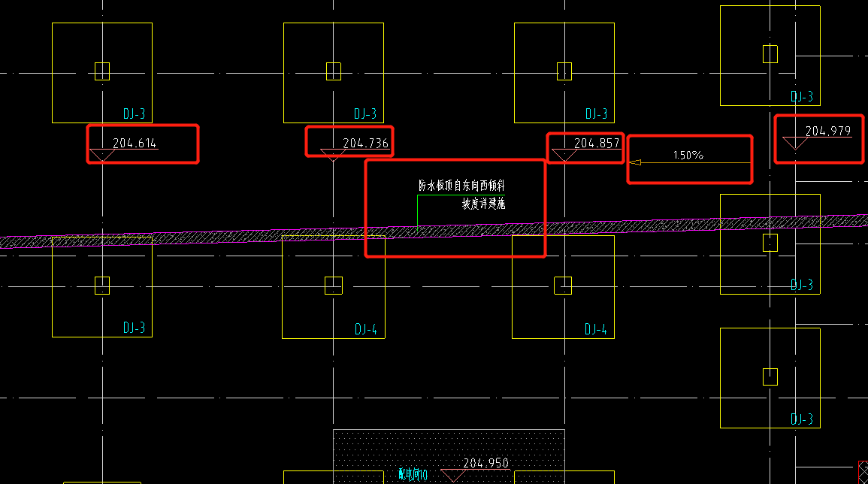Pick the 204.857 elevation value text
Image resolution: width=868 pixels, height=484 pixels.
(x=597, y=143)
